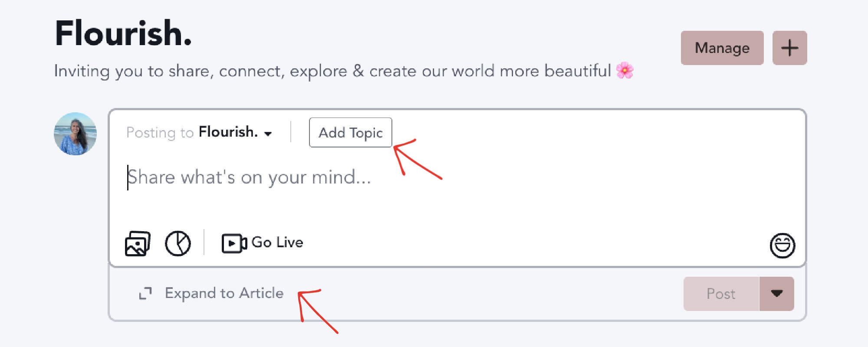Open the Manage button

pos(722,48)
